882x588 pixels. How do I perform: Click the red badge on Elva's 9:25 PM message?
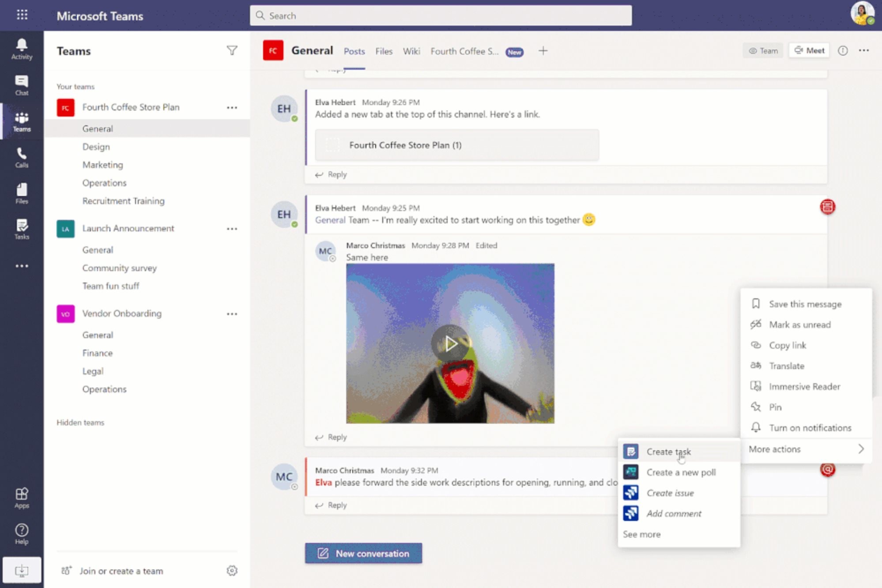pos(828,207)
